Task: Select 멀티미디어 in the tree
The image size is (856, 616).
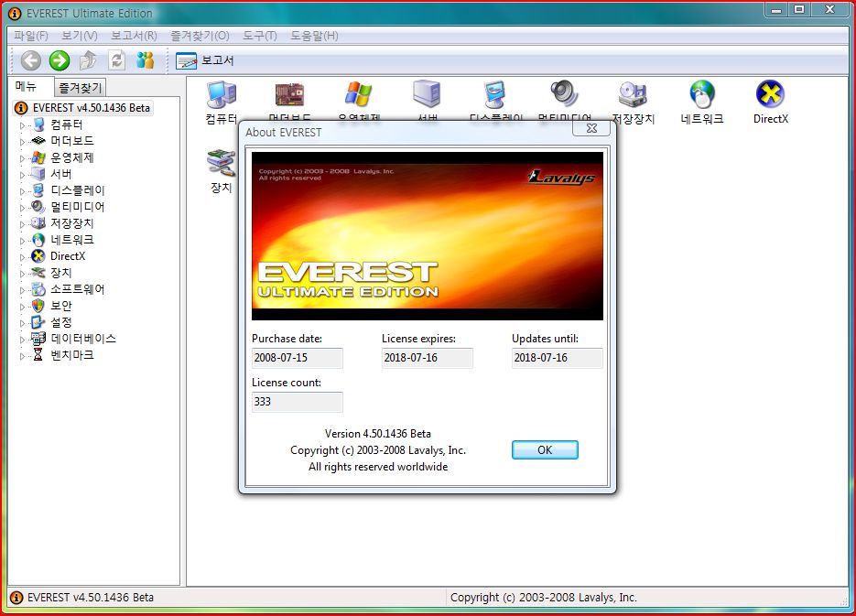Action: pyautogui.click(x=78, y=207)
